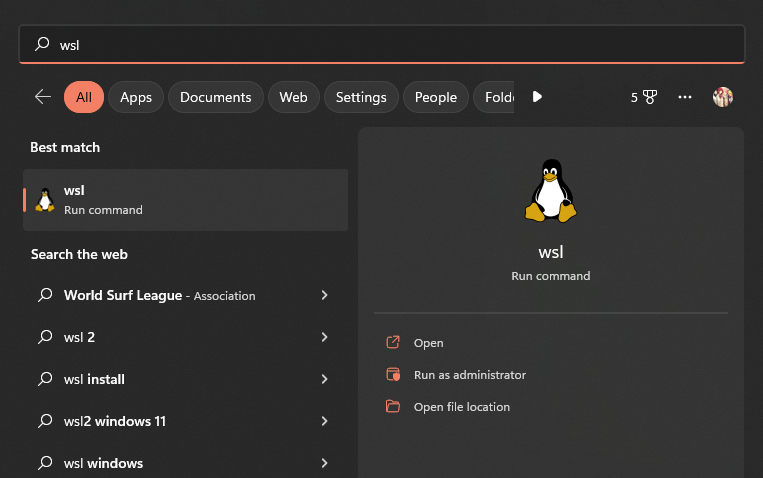Click the user profile avatar
This screenshot has height=478, width=763.
(x=723, y=97)
